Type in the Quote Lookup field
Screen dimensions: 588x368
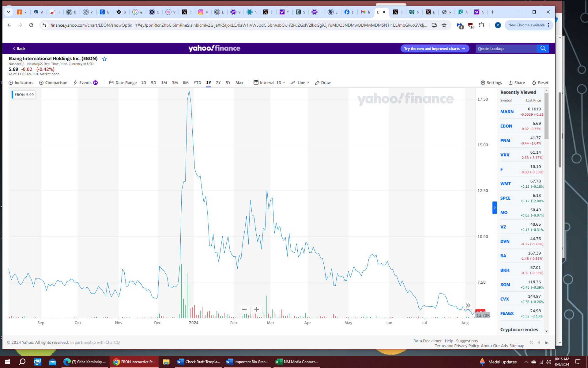[x=506, y=48]
